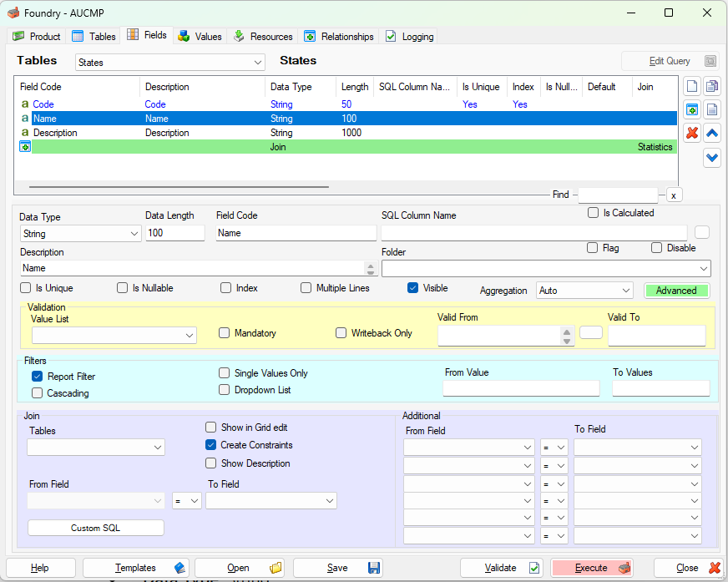Click Valid From spinner arrows
The image size is (728, 582).
[x=566, y=337]
